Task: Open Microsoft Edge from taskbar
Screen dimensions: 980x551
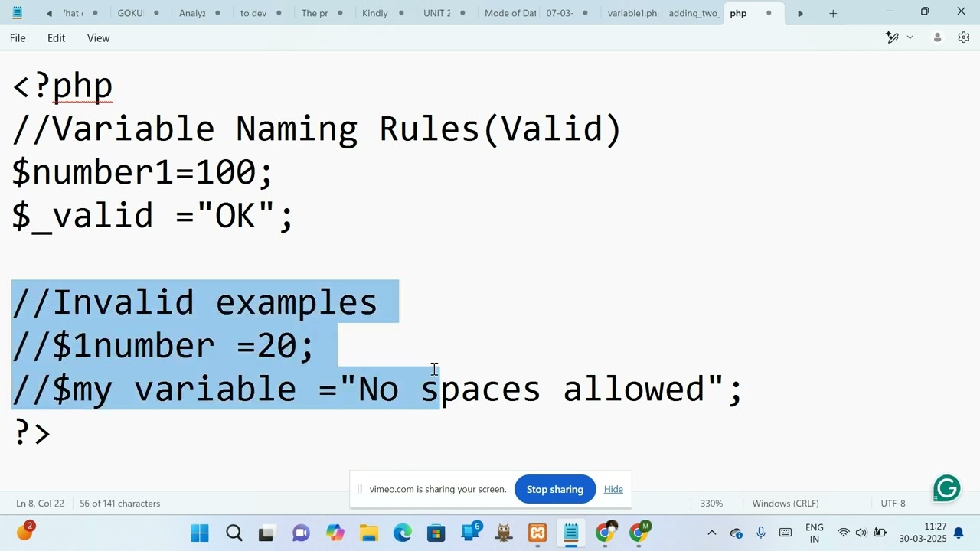Action: click(403, 533)
